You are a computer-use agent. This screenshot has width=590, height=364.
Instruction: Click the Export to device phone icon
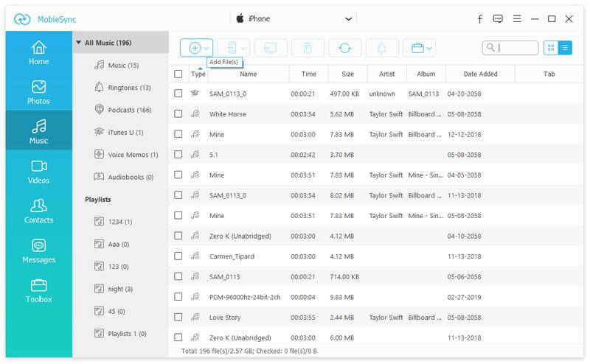pyautogui.click(x=232, y=48)
